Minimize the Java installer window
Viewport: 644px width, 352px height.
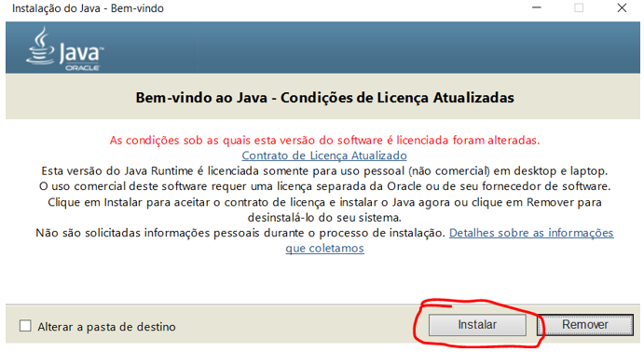point(537,7)
